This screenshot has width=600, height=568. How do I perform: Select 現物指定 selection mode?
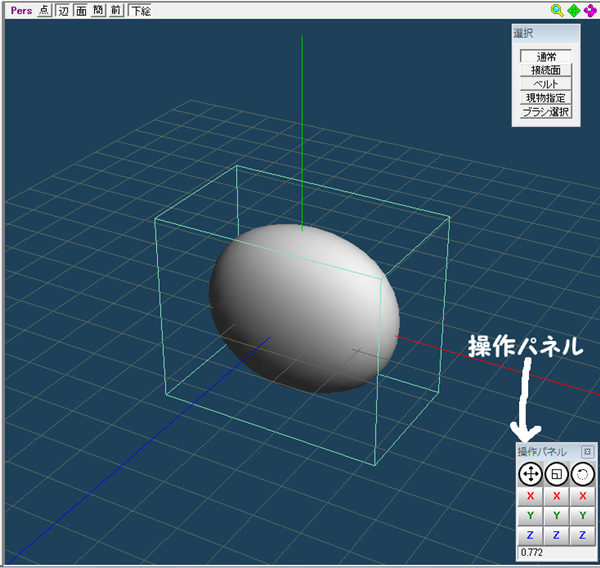point(546,98)
